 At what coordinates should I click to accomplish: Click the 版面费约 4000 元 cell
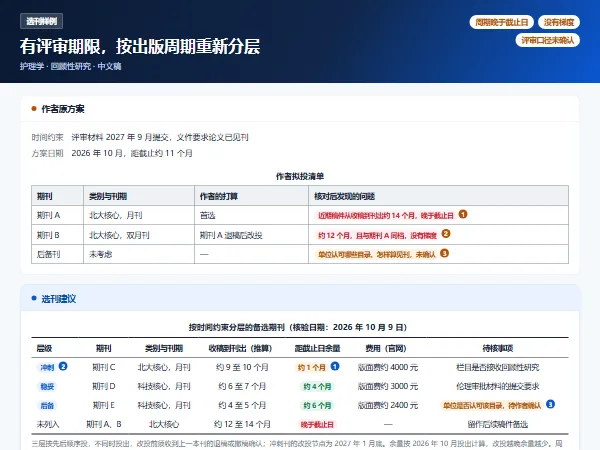tap(388, 367)
